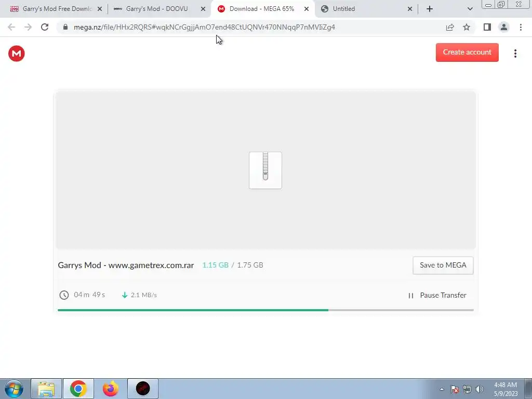Viewport: 532px width, 399px height.
Task: Go back in browser history
Action: pyautogui.click(x=11, y=27)
